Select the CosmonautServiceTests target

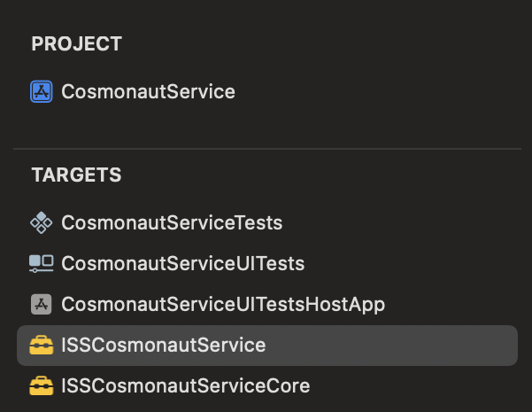click(172, 222)
